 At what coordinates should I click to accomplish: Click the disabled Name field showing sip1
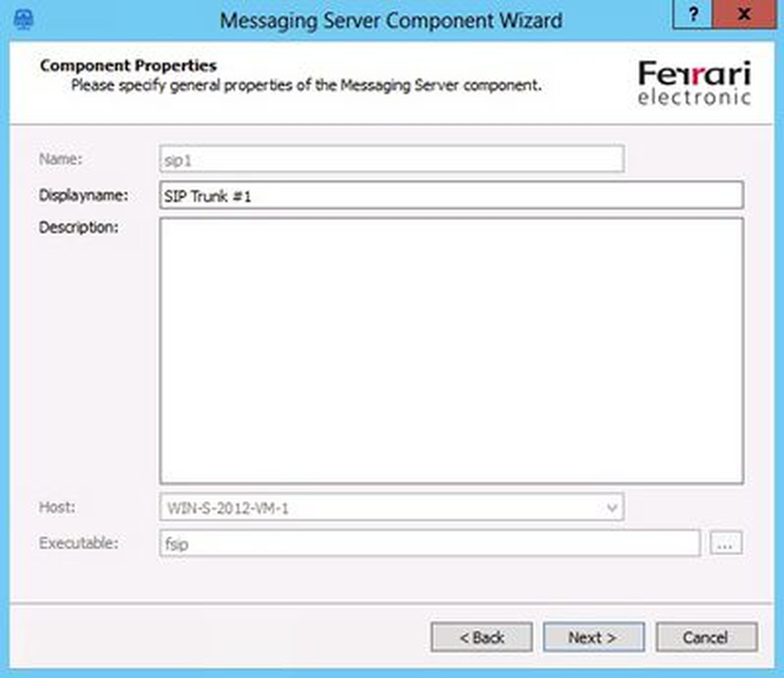(x=391, y=160)
